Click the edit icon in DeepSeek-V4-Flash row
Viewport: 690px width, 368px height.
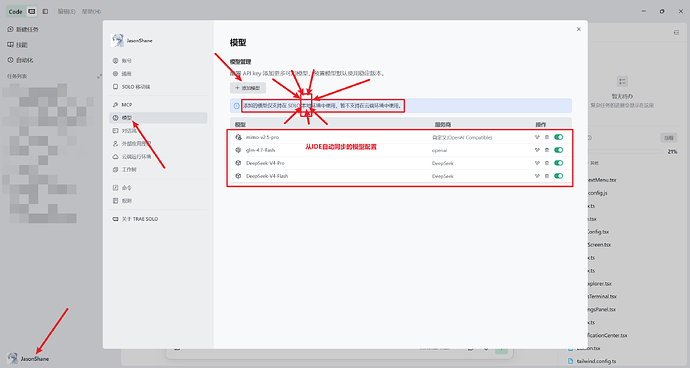pos(537,176)
